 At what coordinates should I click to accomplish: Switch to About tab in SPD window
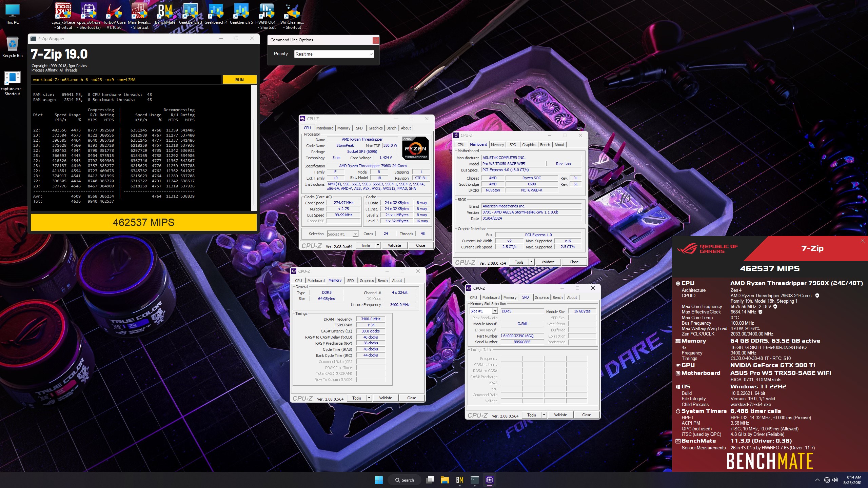click(572, 298)
